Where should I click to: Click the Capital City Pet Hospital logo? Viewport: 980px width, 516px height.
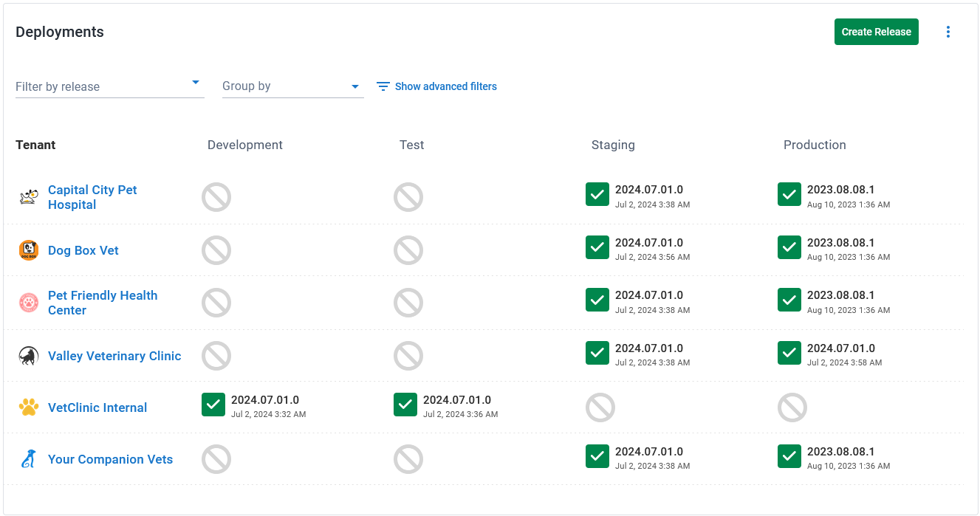[x=29, y=197]
